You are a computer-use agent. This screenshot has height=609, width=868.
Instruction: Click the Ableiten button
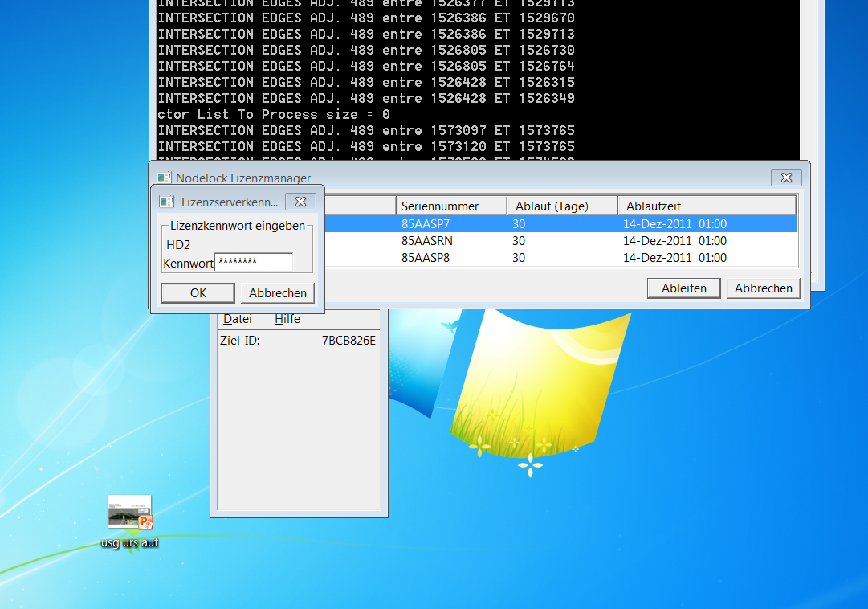[683, 288]
